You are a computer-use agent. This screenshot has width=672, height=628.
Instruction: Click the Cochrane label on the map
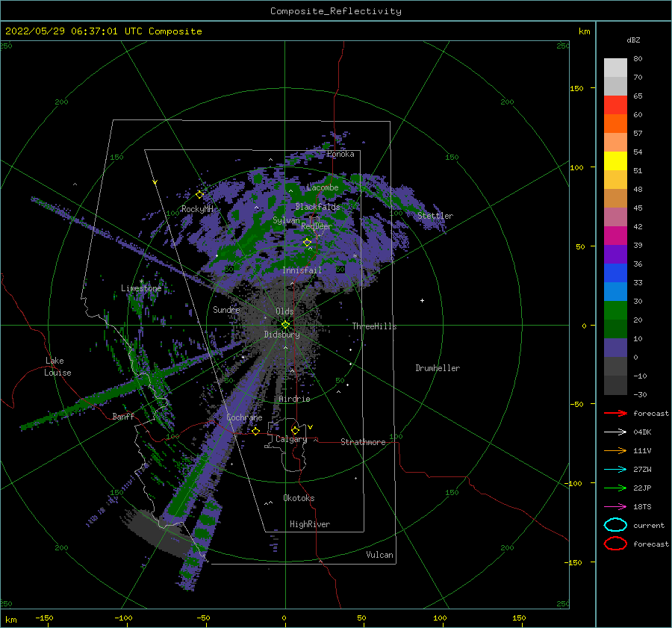244,417
